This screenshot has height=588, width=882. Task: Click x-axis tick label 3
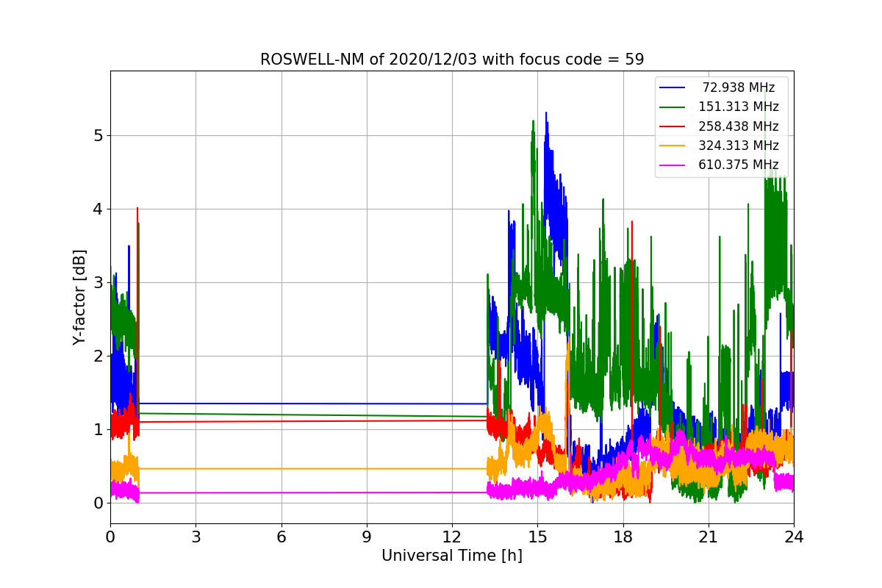tap(196, 537)
